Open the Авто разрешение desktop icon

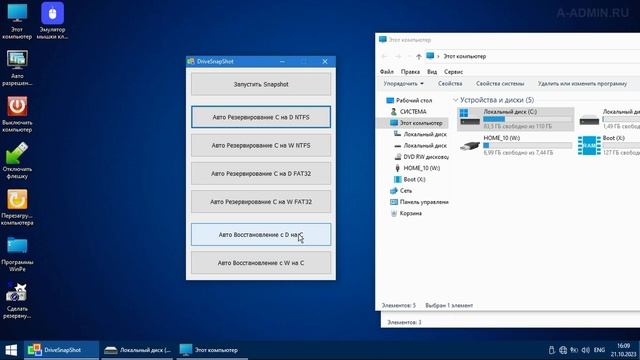click(17, 67)
